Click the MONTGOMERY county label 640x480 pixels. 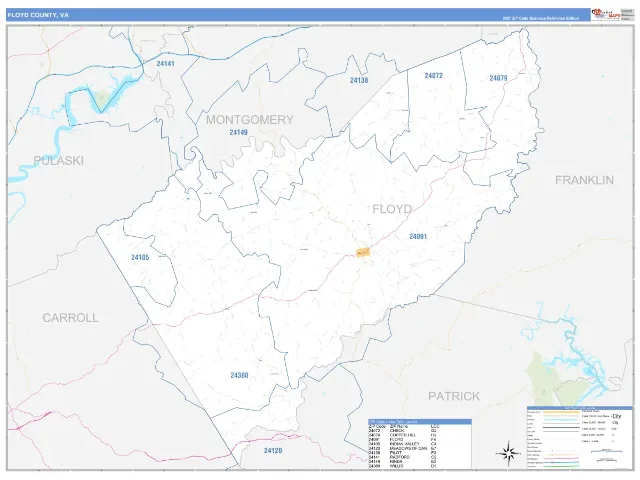250,120
